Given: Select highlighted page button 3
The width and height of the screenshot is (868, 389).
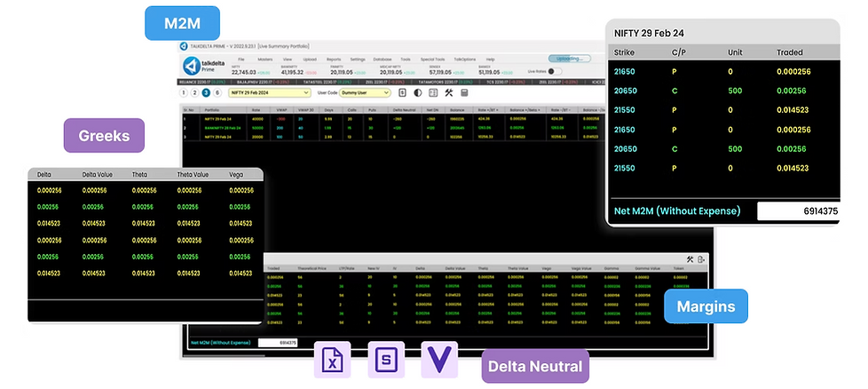Looking at the screenshot, I should [x=206, y=92].
